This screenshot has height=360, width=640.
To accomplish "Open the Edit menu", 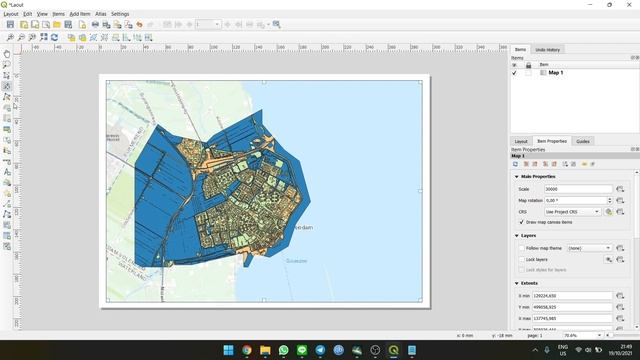I will [x=27, y=14].
